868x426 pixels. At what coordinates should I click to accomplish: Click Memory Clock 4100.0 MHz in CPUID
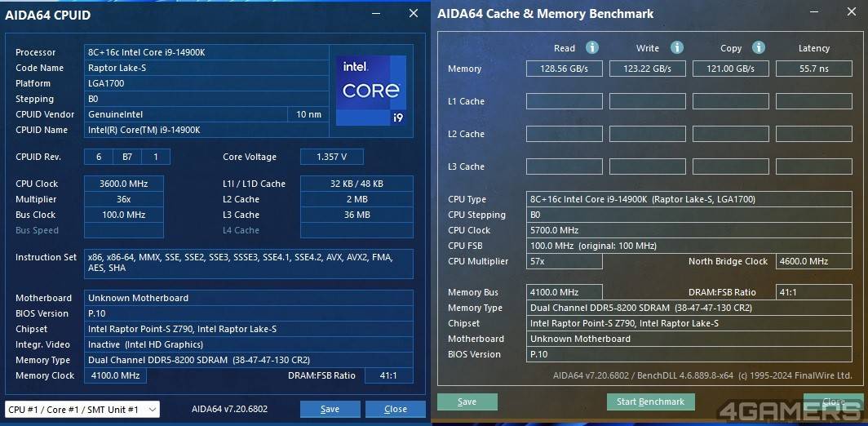point(115,375)
